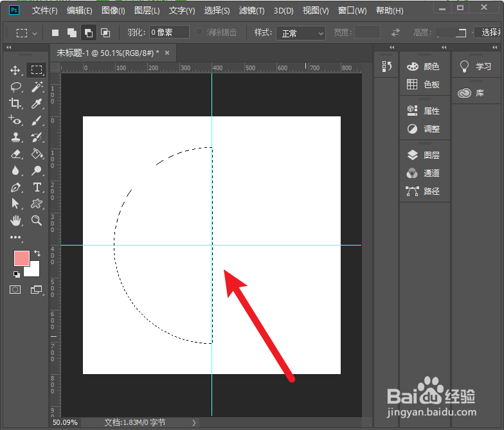
Task: Open the History panel icon
Action: tap(387, 67)
